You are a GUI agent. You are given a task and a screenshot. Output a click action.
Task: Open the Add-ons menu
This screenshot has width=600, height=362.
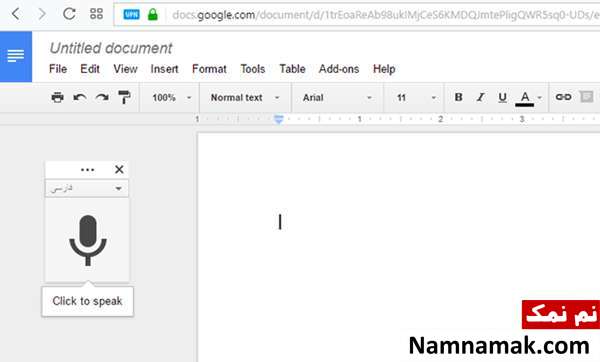(339, 69)
